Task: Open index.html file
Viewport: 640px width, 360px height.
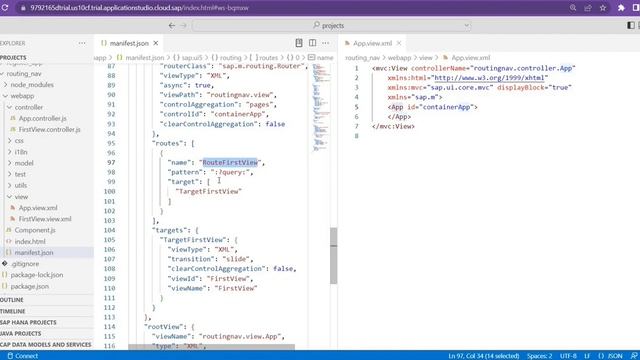Action: [30, 241]
